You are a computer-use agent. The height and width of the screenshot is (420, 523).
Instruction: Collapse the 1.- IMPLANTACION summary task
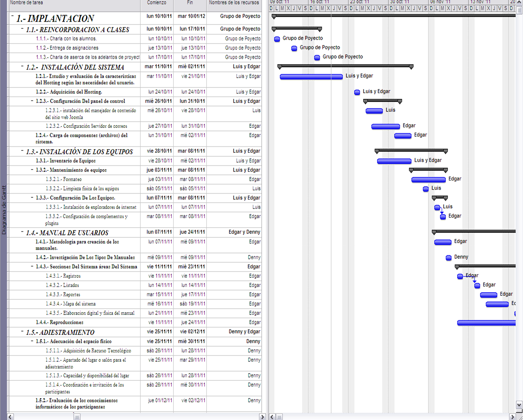pyautogui.click(x=12, y=16)
